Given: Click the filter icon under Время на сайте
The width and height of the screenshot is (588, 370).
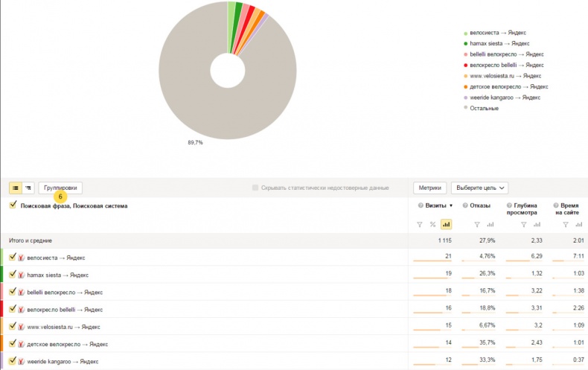Looking at the screenshot, I should click(567, 224).
